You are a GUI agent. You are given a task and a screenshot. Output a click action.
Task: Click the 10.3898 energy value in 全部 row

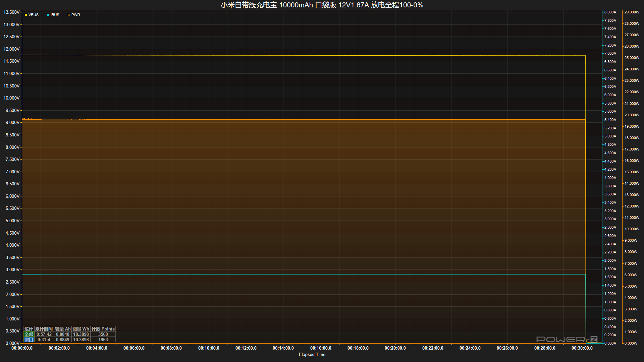[x=81, y=334]
